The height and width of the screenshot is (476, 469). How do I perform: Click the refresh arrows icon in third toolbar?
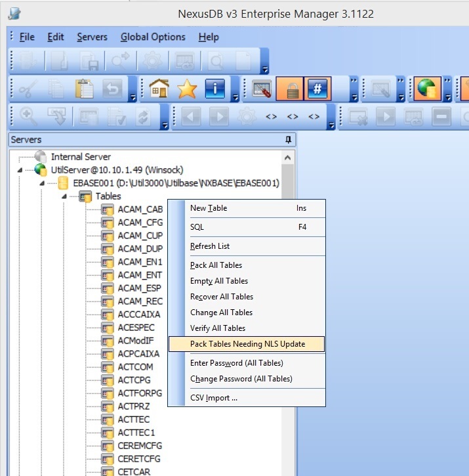point(143,117)
